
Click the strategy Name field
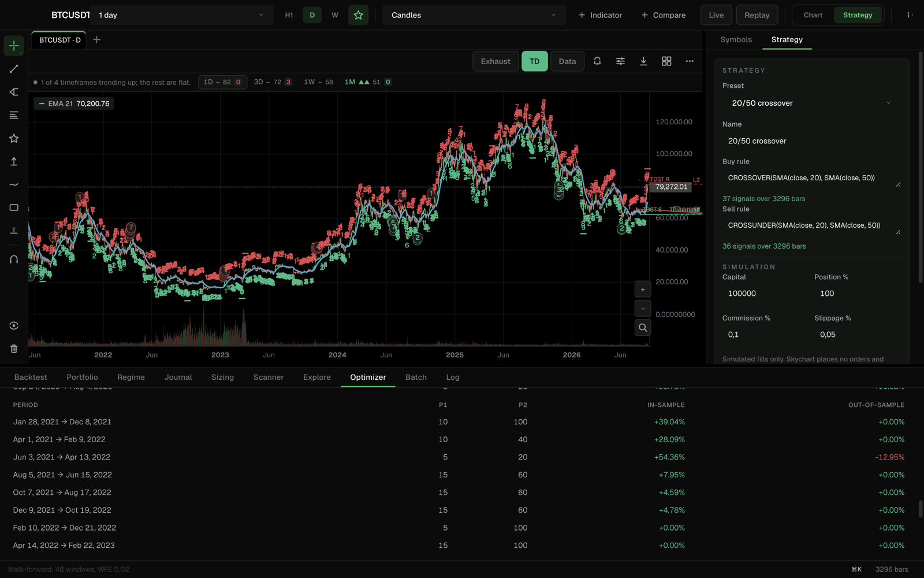tap(811, 141)
